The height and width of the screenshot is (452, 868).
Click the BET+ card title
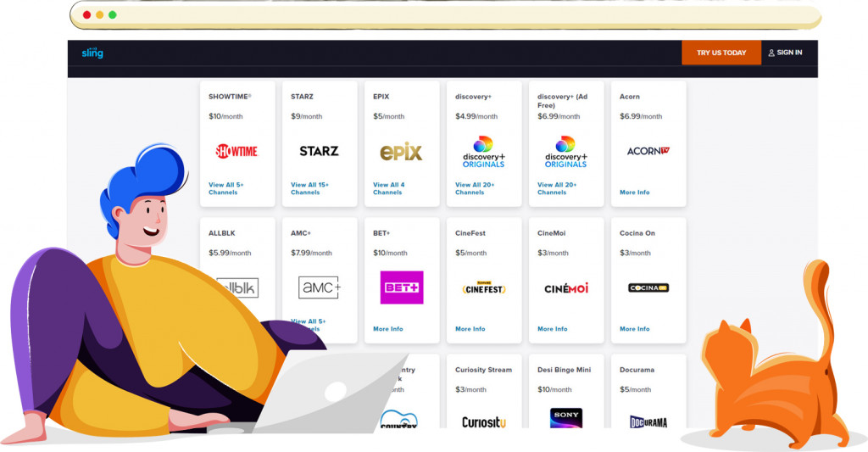click(x=381, y=233)
